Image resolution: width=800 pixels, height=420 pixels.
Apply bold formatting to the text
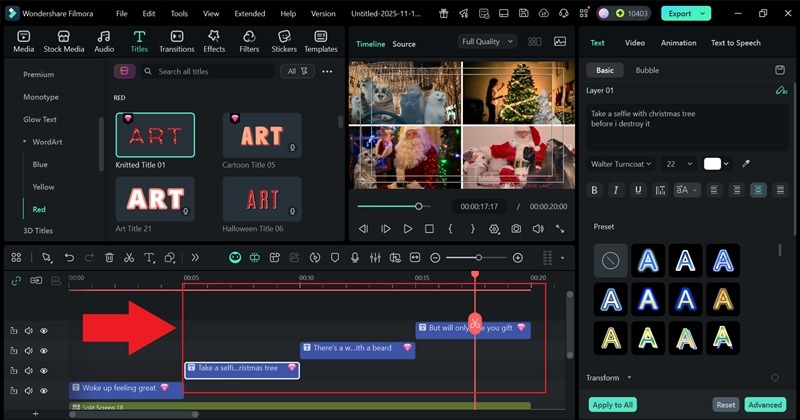coord(594,190)
